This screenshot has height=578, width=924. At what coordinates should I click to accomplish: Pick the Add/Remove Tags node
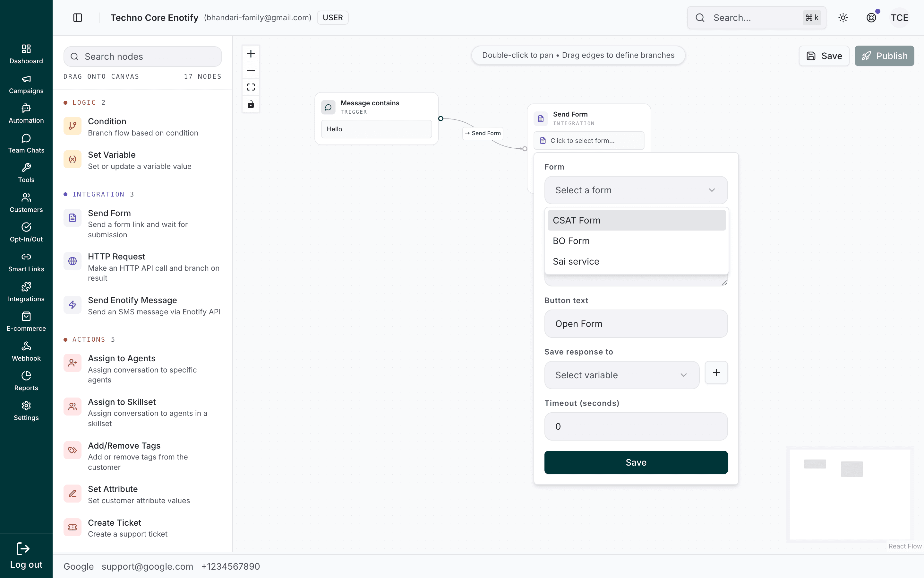[142, 456]
